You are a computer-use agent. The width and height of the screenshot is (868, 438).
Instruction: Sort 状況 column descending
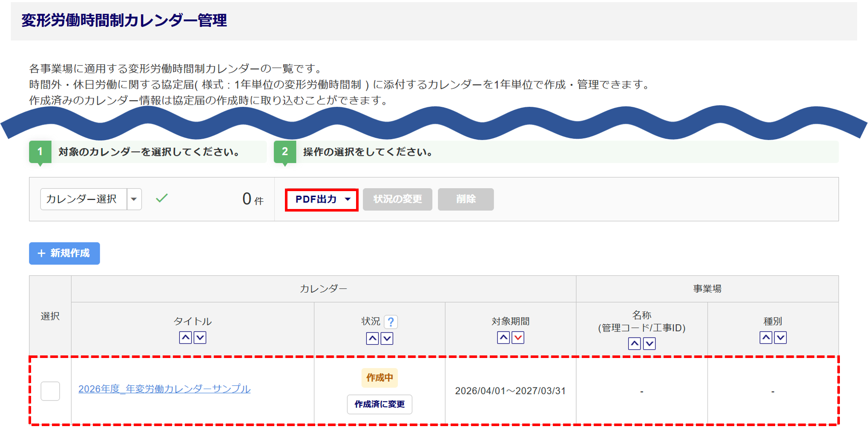tap(387, 338)
